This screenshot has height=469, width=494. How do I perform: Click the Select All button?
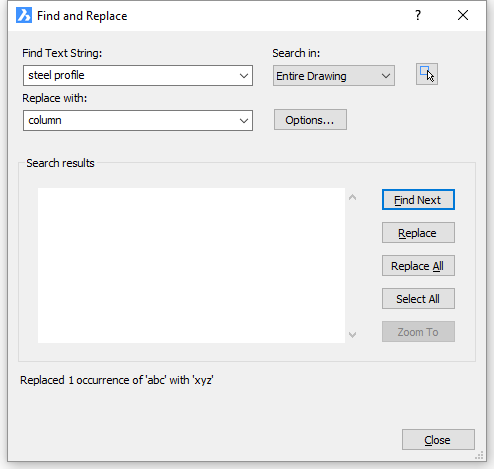point(418,299)
